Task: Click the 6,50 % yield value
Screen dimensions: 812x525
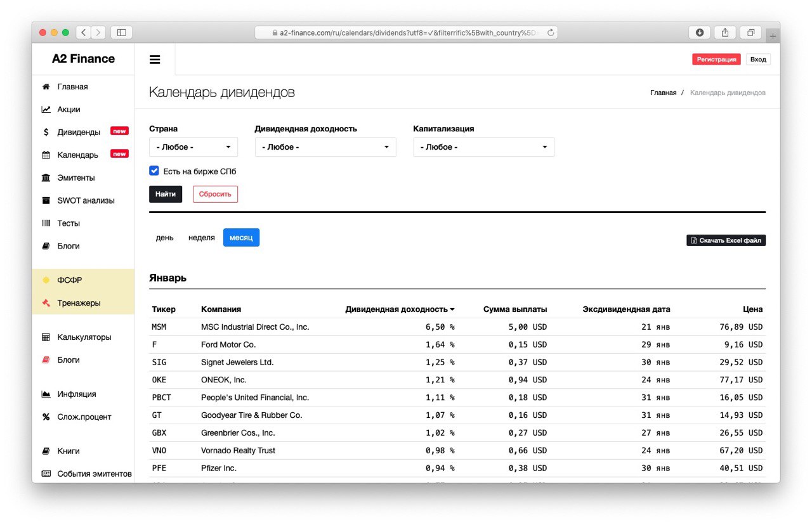Action: 440,327
